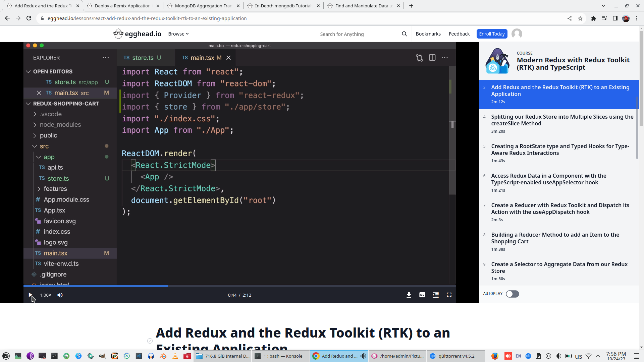644x362 pixels.
Task: Enter fullscreen video mode
Action: pyautogui.click(x=449, y=295)
